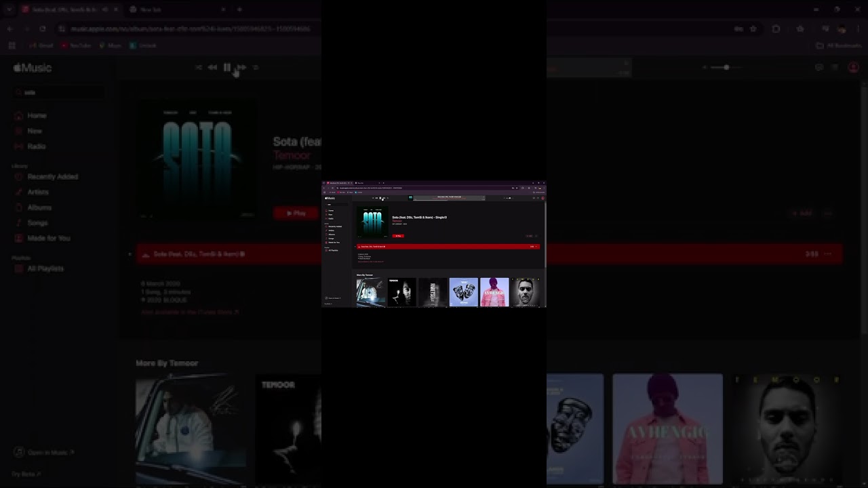Go to previous track in the dimmed background player
The width and height of the screenshot is (868, 488).
pos(212,67)
